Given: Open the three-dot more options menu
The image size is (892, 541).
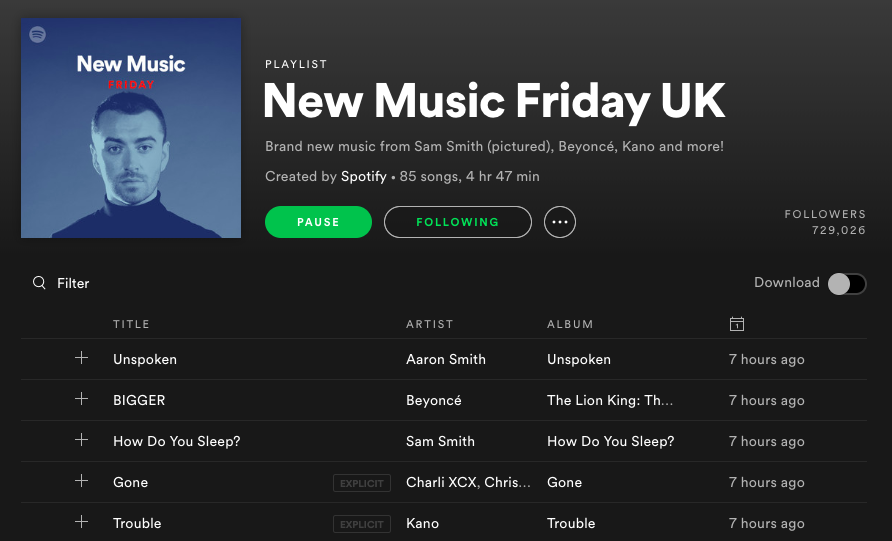Looking at the screenshot, I should coord(560,222).
